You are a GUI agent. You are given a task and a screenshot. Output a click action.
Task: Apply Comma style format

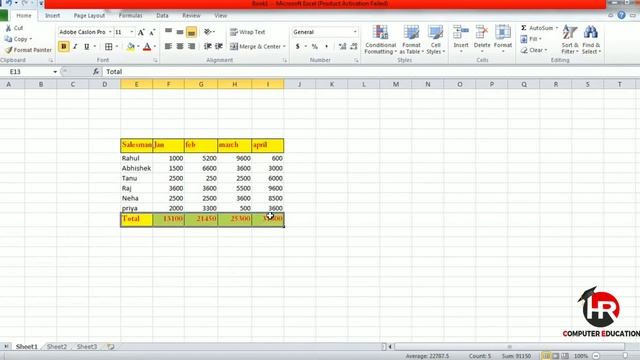pyautogui.click(x=326, y=47)
